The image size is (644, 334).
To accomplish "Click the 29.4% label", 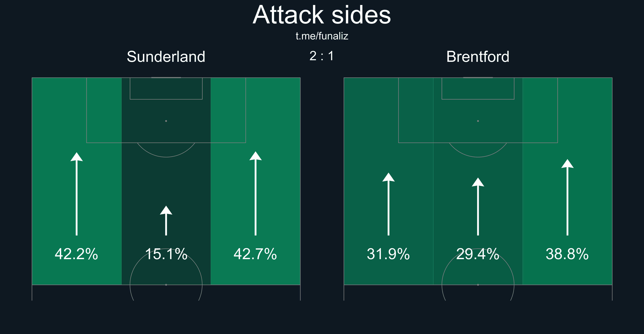I will (x=478, y=254).
